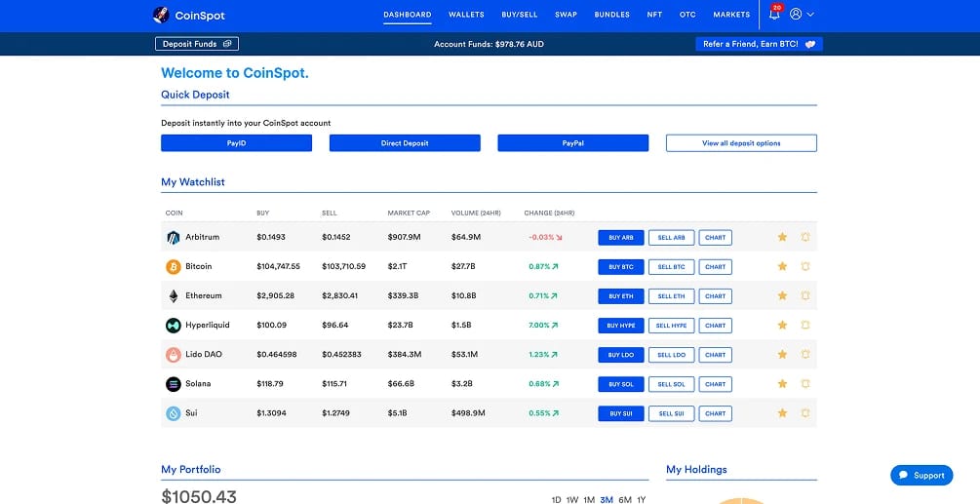Screen dimensions: 980x504
Task: Click the SELL ARB button
Action: (671, 237)
